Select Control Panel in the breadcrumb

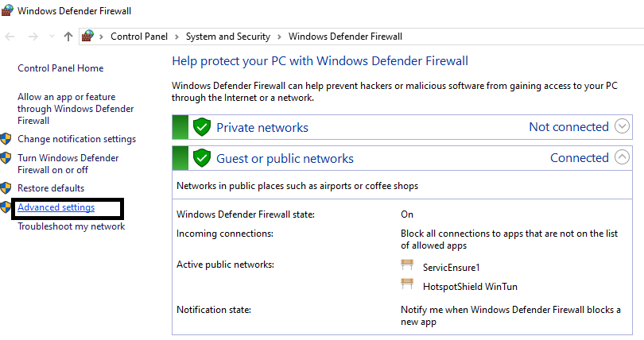(x=140, y=37)
